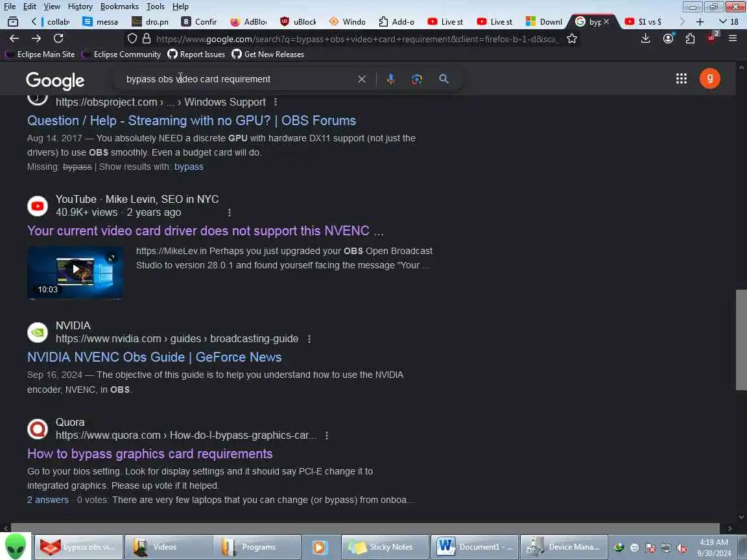Search by image with the Google Lens icon
Screen dimensions: 747x560
pos(417,79)
